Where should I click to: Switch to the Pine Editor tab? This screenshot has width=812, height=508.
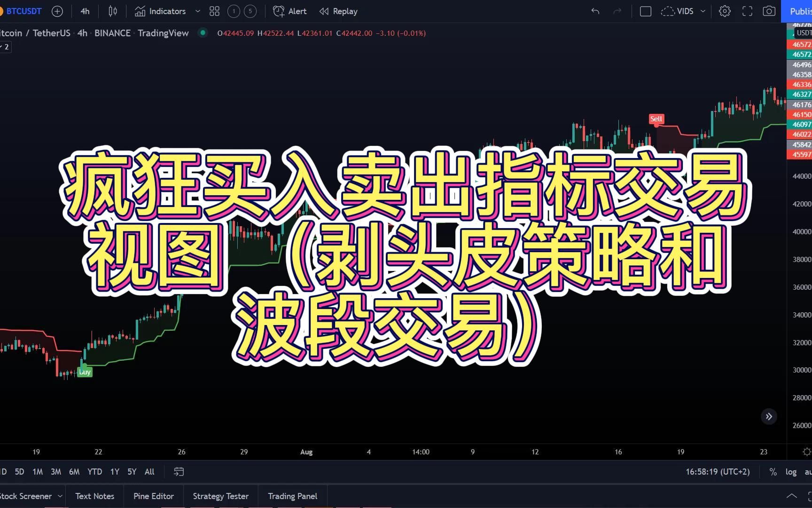[x=153, y=496]
